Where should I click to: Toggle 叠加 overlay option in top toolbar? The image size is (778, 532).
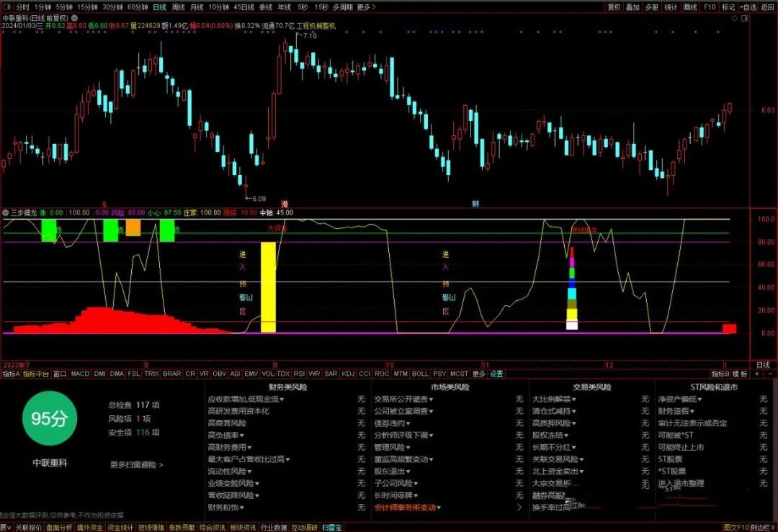(632, 6)
